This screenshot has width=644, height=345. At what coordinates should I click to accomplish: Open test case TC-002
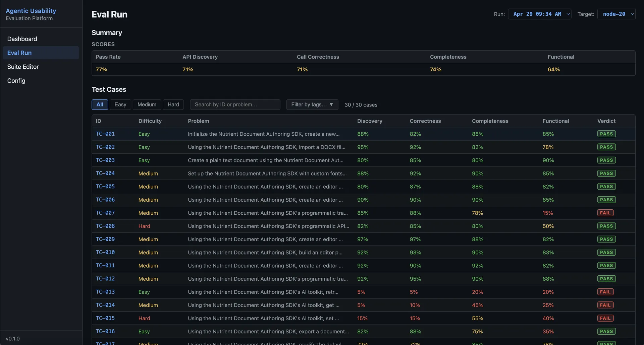click(x=105, y=147)
